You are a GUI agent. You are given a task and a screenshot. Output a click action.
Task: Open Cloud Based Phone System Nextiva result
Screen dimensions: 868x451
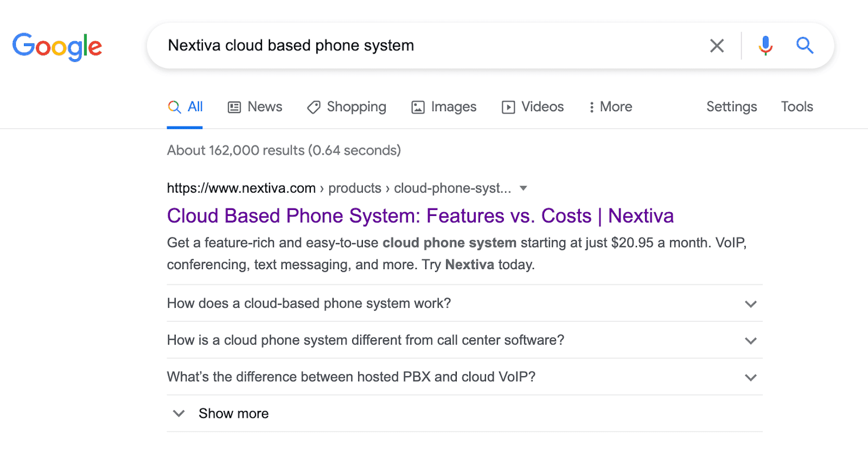[x=420, y=216]
